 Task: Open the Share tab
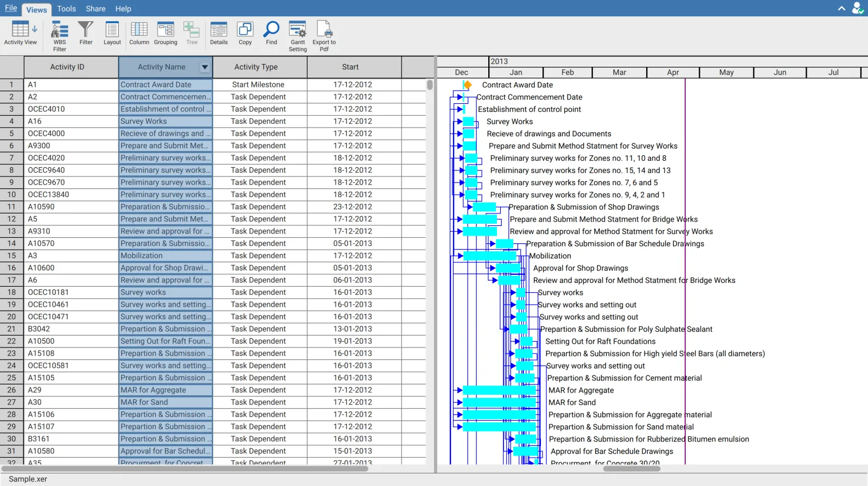click(x=95, y=9)
